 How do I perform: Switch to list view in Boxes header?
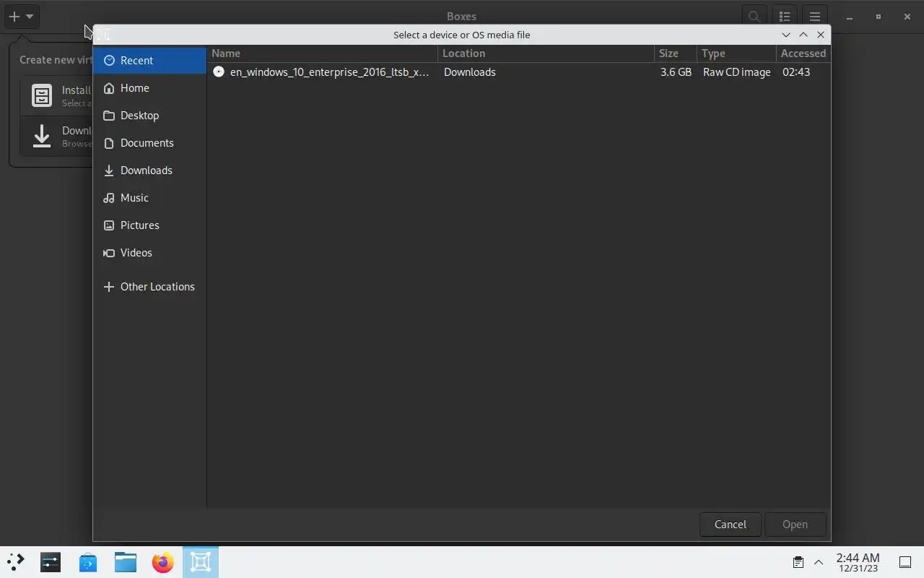tap(785, 16)
